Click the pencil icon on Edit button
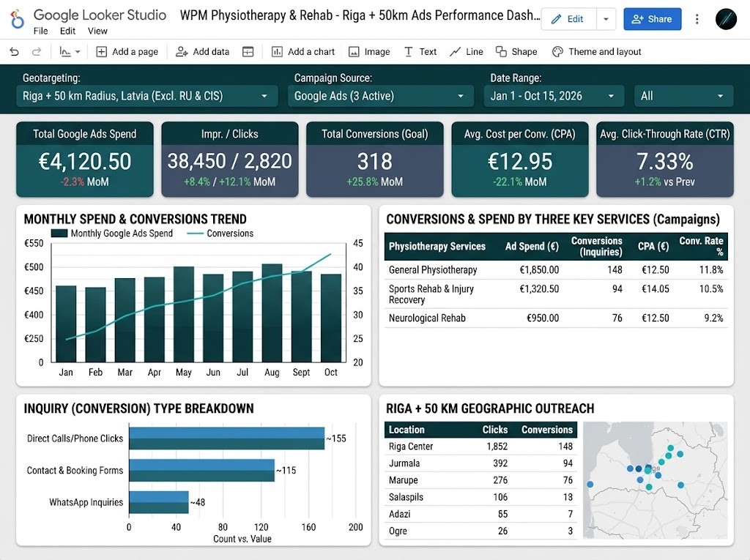 click(x=557, y=19)
